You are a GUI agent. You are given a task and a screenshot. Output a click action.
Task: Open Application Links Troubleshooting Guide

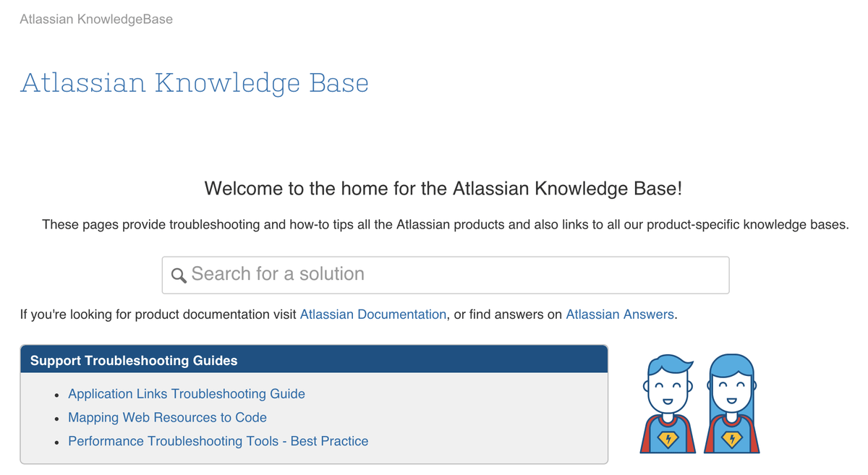[x=187, y=394]
